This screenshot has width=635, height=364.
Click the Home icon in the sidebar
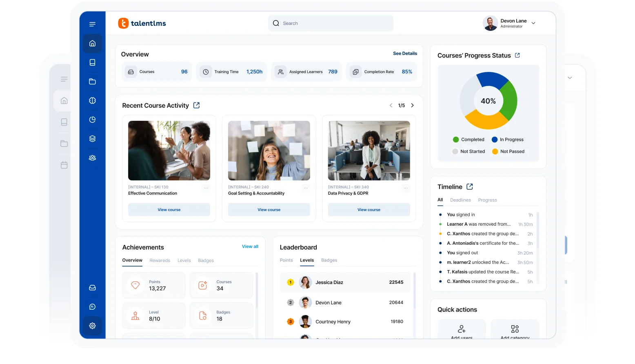[92, 43]
